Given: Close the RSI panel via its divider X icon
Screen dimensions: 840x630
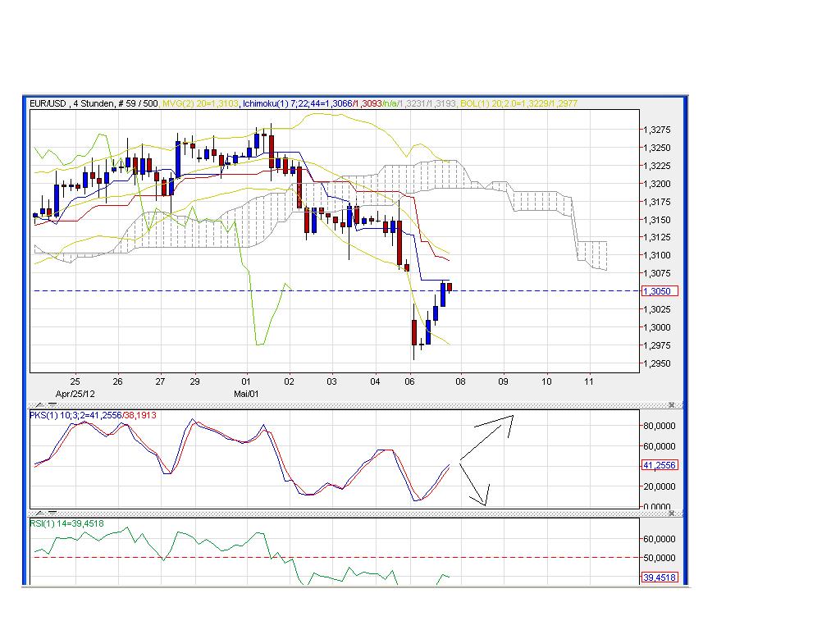Looking at the screenshot, I should (671, 512).
